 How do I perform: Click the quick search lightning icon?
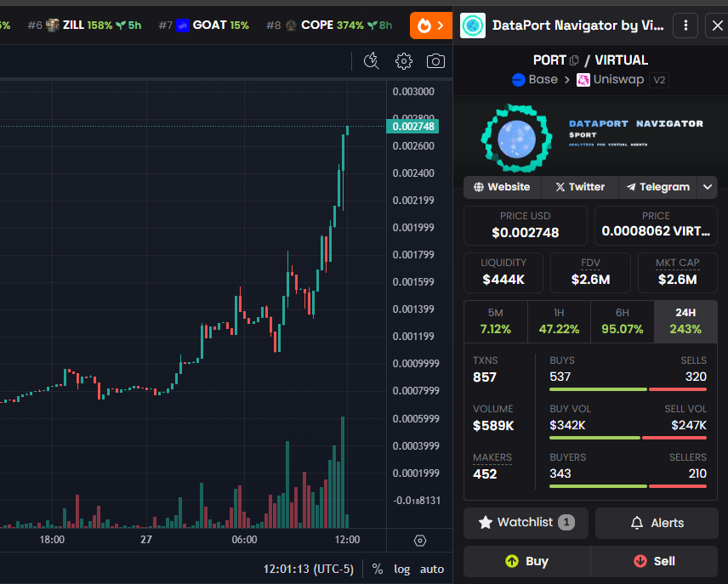pos(372,61)
